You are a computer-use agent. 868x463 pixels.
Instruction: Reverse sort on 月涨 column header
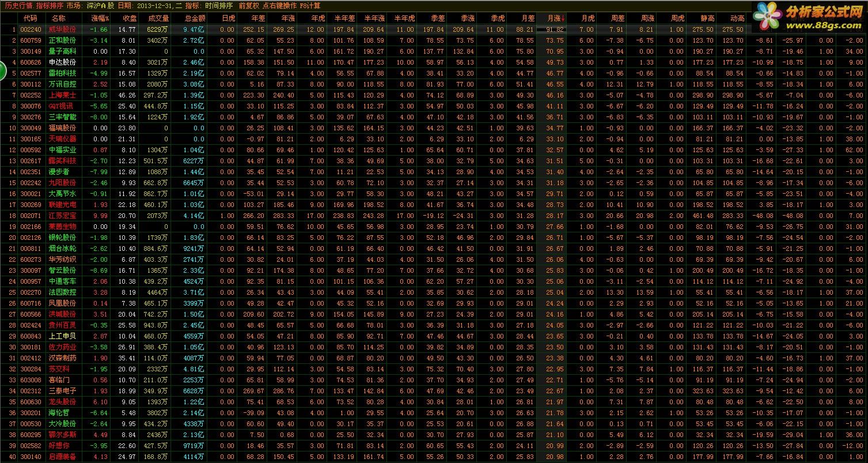point(556,18)
